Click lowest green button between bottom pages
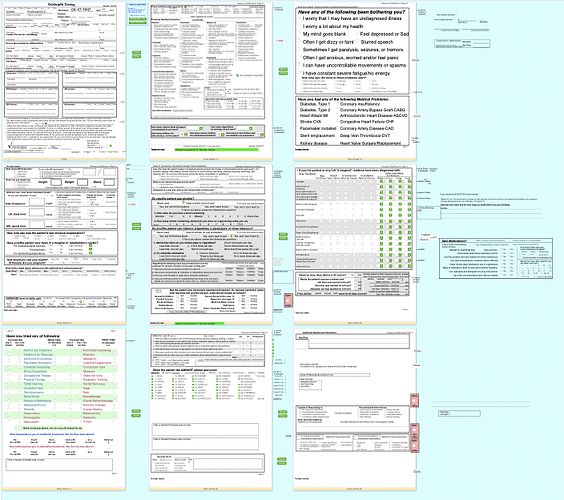564x500 pixels. click(x=282, y=463)
